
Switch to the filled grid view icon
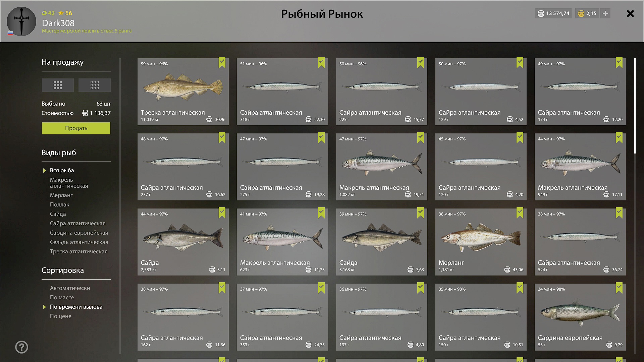pos(58,85)
